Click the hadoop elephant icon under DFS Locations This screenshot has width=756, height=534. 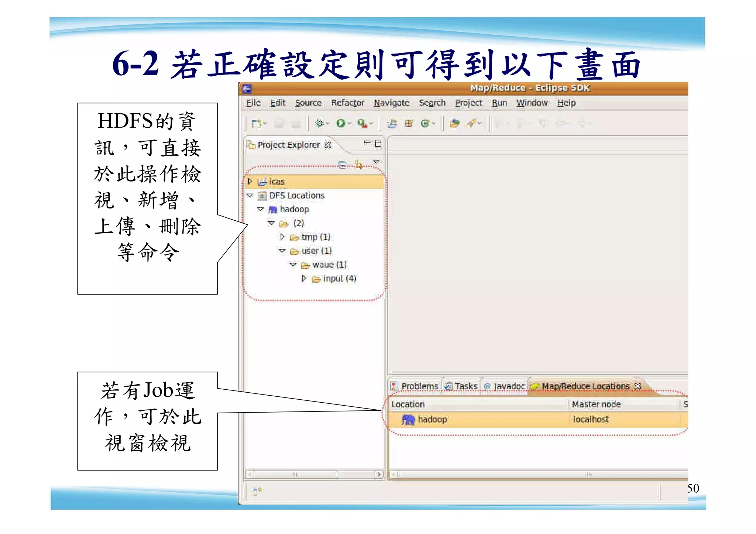(x=273, y=210)
